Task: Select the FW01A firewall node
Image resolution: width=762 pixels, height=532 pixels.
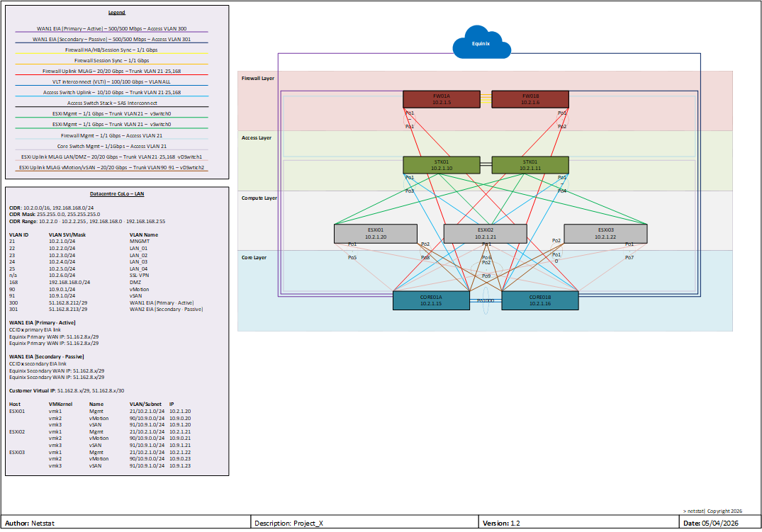Action: point(442,99)
